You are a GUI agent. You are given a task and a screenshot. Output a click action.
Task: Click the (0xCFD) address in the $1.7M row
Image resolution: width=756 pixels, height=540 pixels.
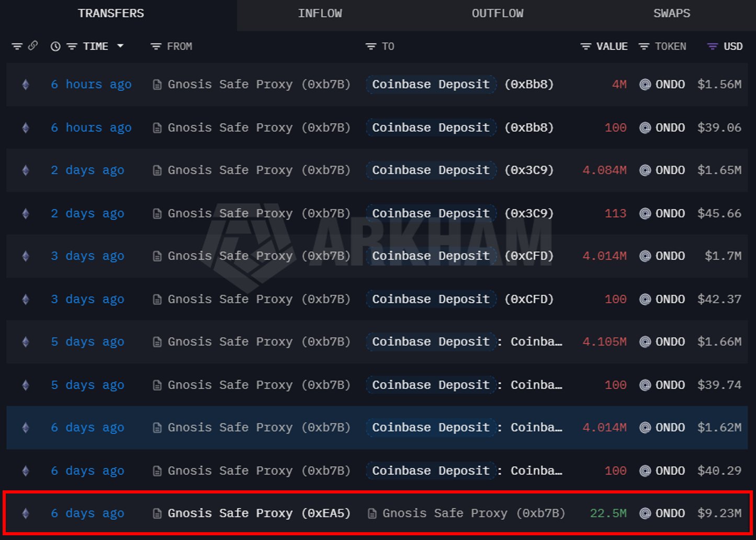tap(529, 256)
